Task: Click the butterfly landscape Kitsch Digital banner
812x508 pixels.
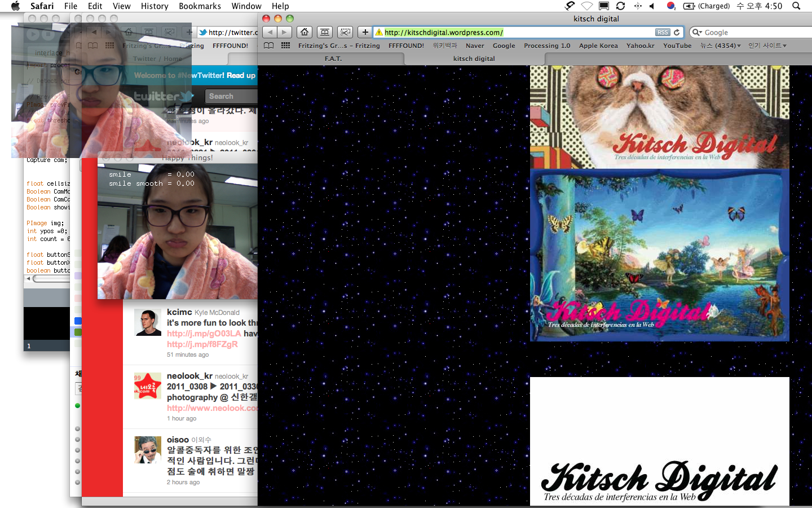Action: coord(659,255)
